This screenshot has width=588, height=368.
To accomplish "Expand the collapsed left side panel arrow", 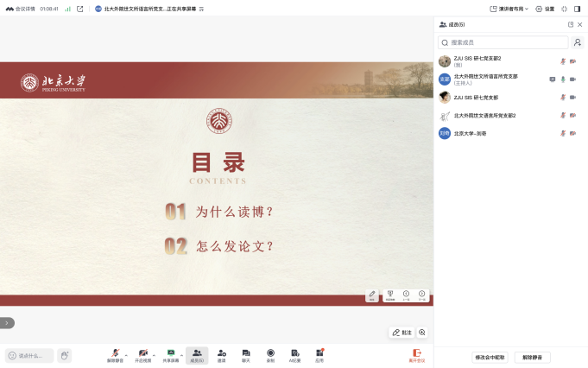I will [x=6, y=323].
